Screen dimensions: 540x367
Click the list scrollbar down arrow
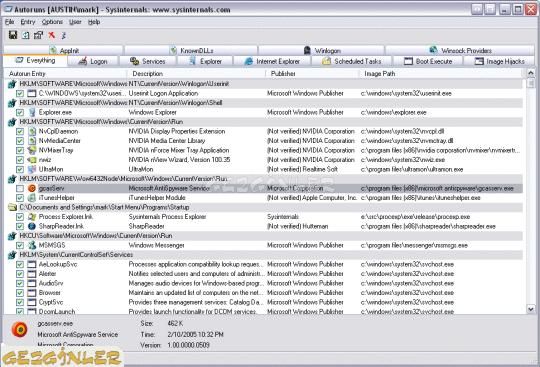(531, 309)
